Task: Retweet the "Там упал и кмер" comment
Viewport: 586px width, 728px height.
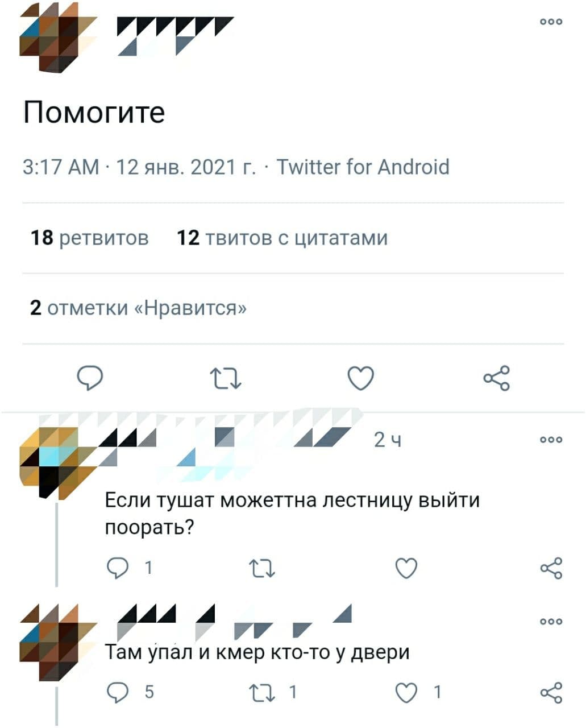Action: tap(263, 692)
